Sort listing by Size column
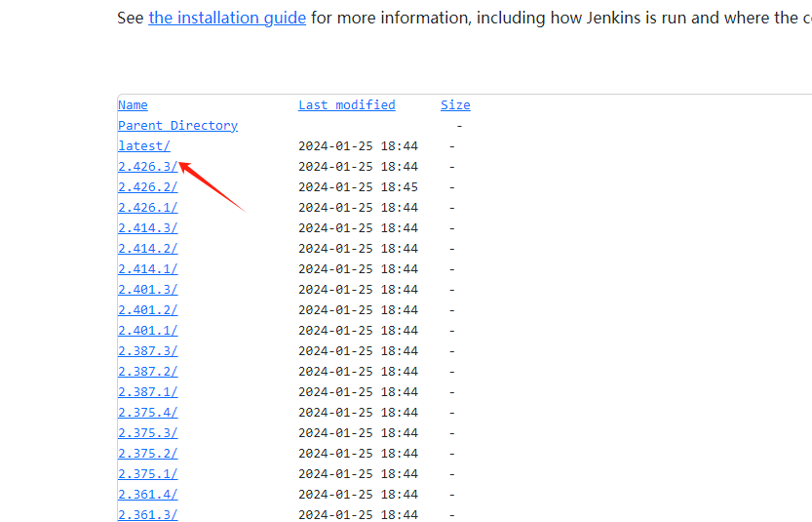 [455, 105]
